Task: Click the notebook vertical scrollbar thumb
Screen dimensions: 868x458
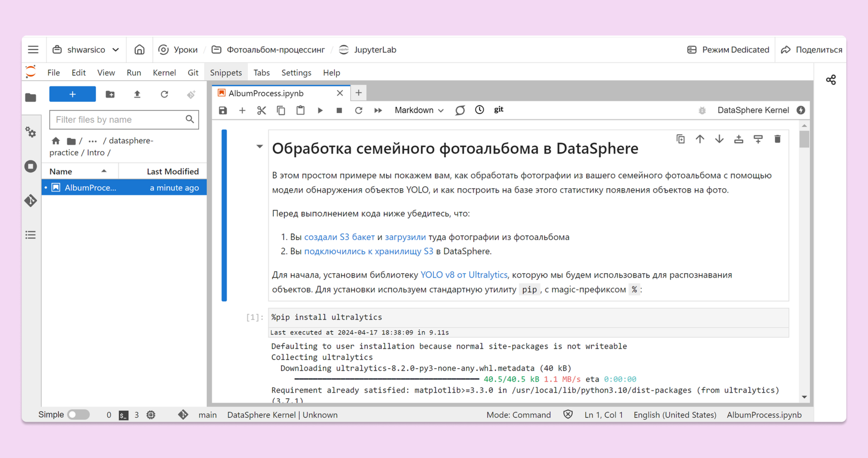Action: point(804,139)
